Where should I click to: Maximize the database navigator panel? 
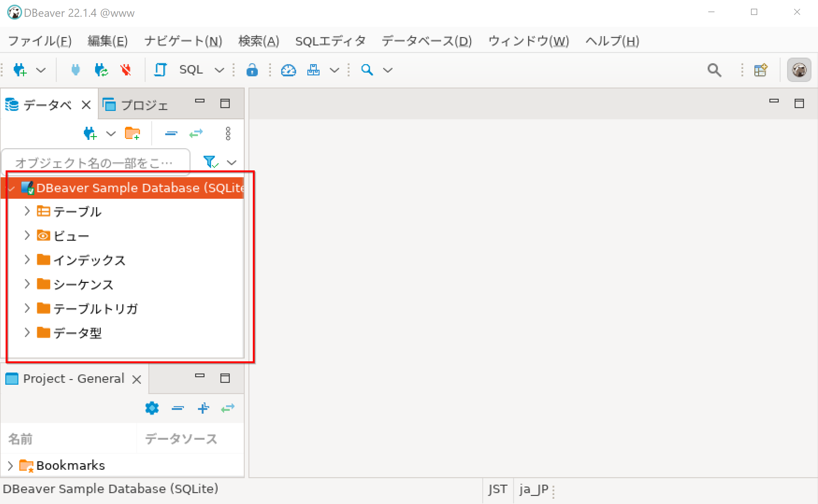tap(225, 103)
